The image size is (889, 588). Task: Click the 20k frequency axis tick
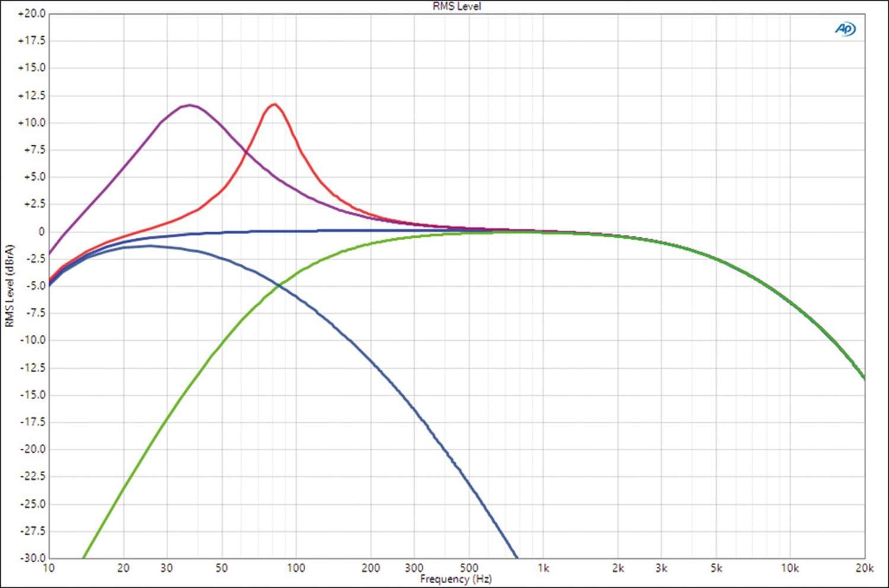pos(864,568)
